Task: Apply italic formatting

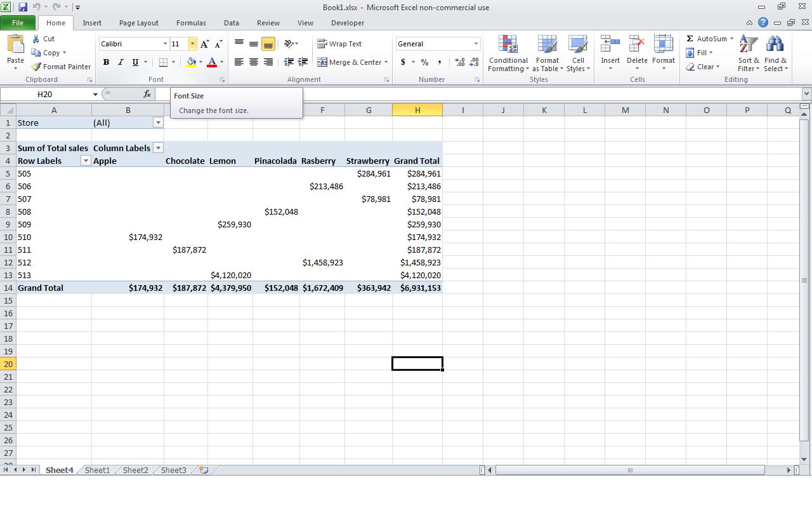Action: point(120,62)
